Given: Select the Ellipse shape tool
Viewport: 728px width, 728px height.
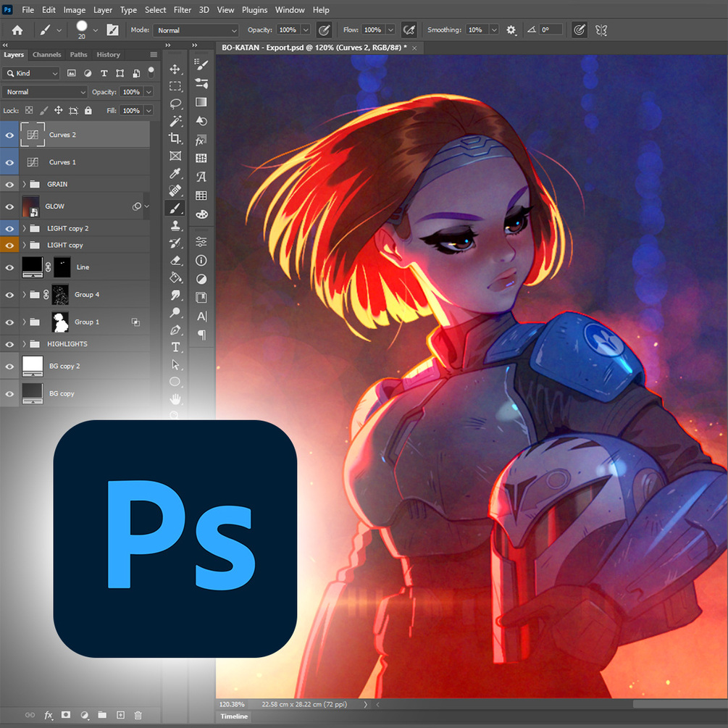Looking at the screenshot, I should [x=175, y=382].
